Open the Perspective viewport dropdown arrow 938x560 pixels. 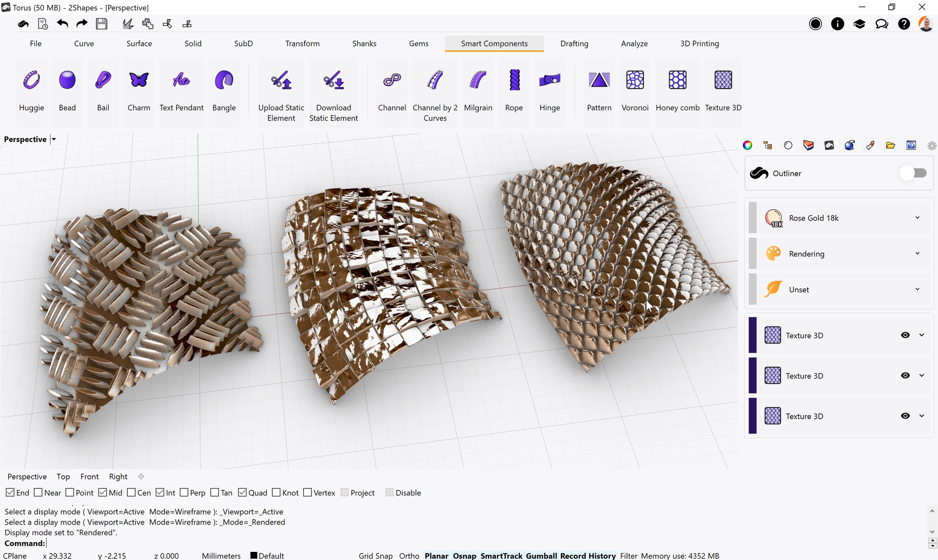pyautogui.click(x=53, y=139)
